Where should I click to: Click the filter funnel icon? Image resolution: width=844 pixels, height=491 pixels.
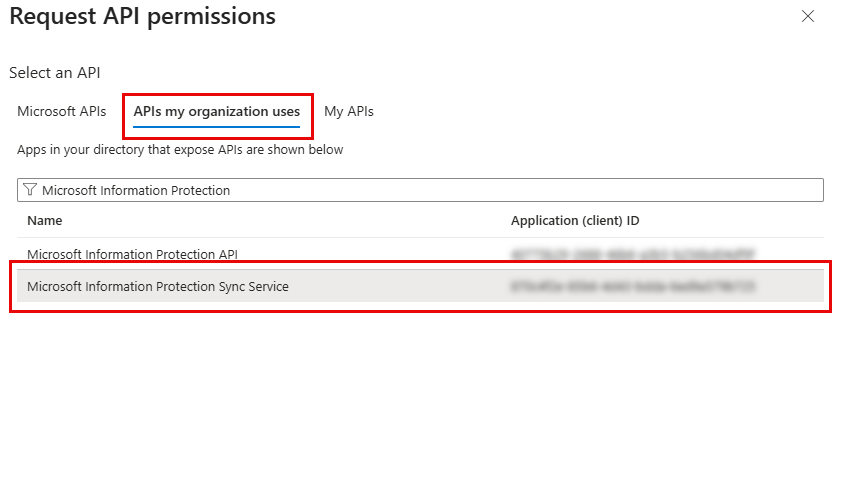click(x=30, y=190)
